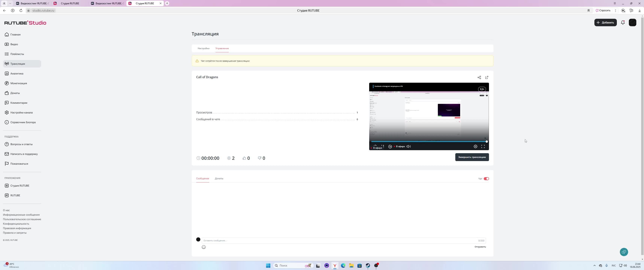
Task: Click the Call of Dragons stream title
Action: pos(207,77)
